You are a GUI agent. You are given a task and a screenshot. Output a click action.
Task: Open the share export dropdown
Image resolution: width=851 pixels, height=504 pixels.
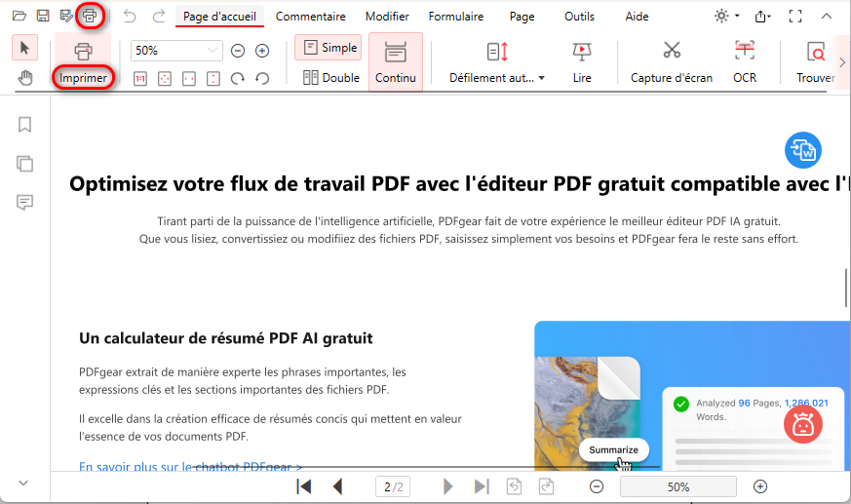point(762,17)
